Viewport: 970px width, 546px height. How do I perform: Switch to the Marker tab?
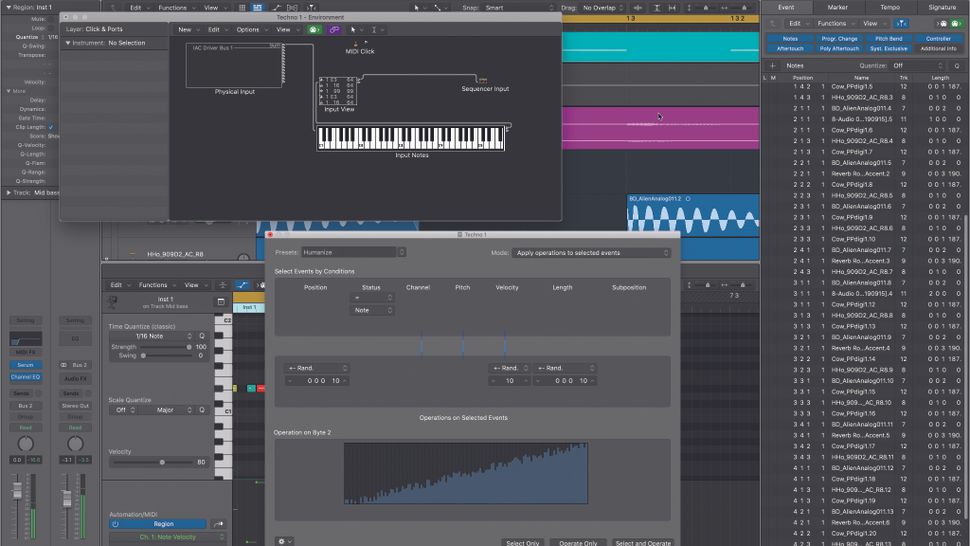(x=838, y=7)
